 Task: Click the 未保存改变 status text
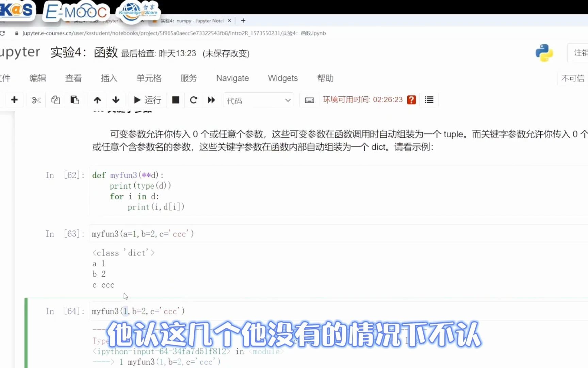226,53
